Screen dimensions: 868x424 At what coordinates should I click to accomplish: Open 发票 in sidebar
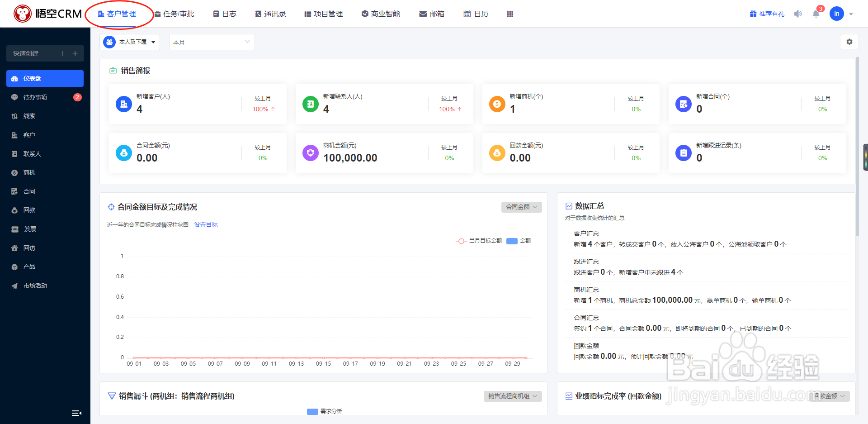[x=45, y=229]
